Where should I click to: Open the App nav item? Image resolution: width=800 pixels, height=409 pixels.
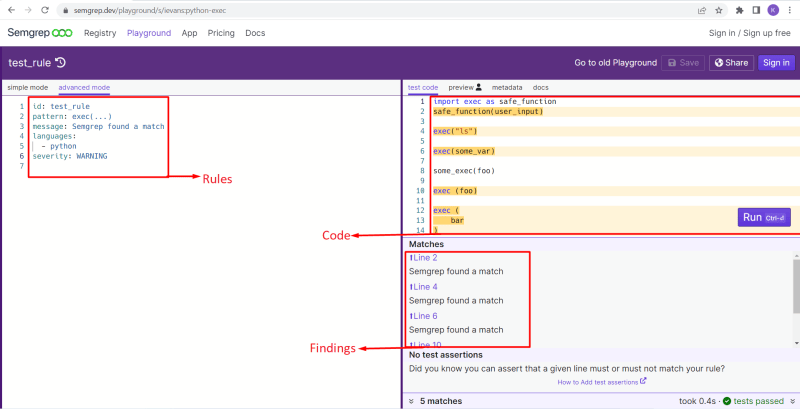pyautogui.click(x=189, y=33)
